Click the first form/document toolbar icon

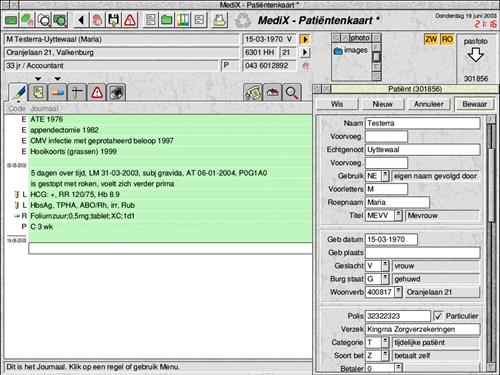[x=150, y=20]
